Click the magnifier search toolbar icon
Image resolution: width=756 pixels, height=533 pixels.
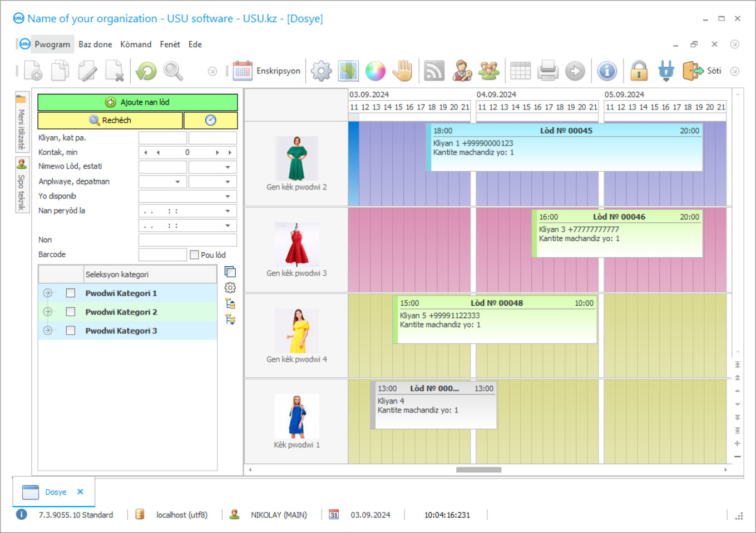(173, 71)
